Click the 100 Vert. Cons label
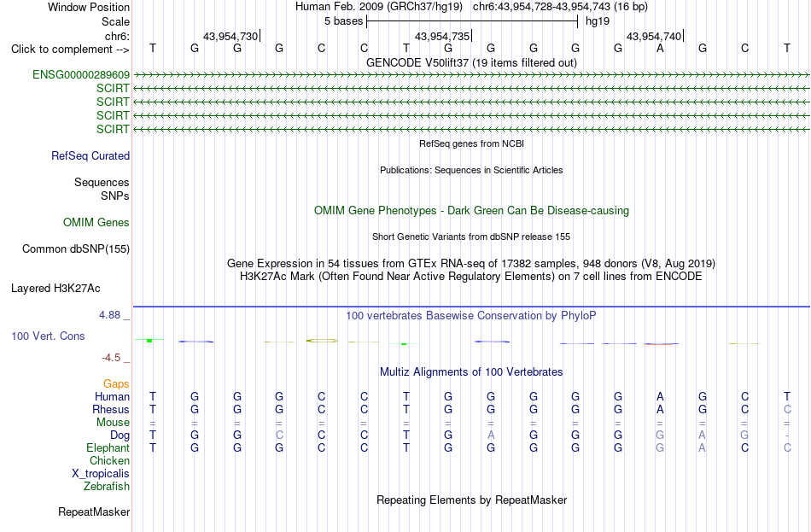Image resolution: width=811 pixels, height=532 pixels. (48, 336)
